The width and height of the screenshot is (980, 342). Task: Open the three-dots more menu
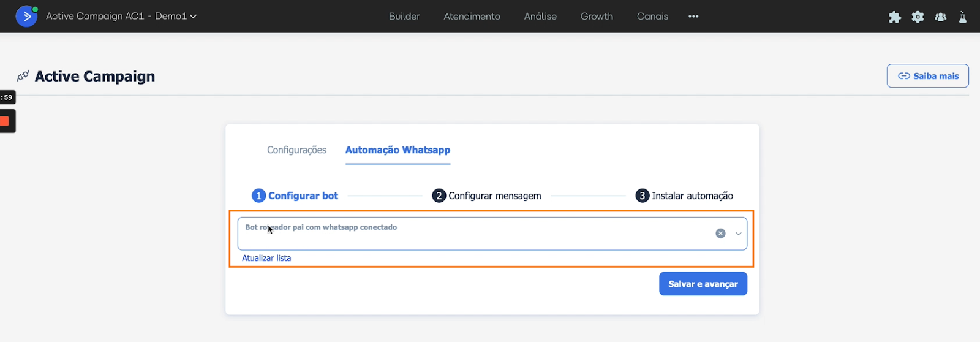(x=693, y=17)
